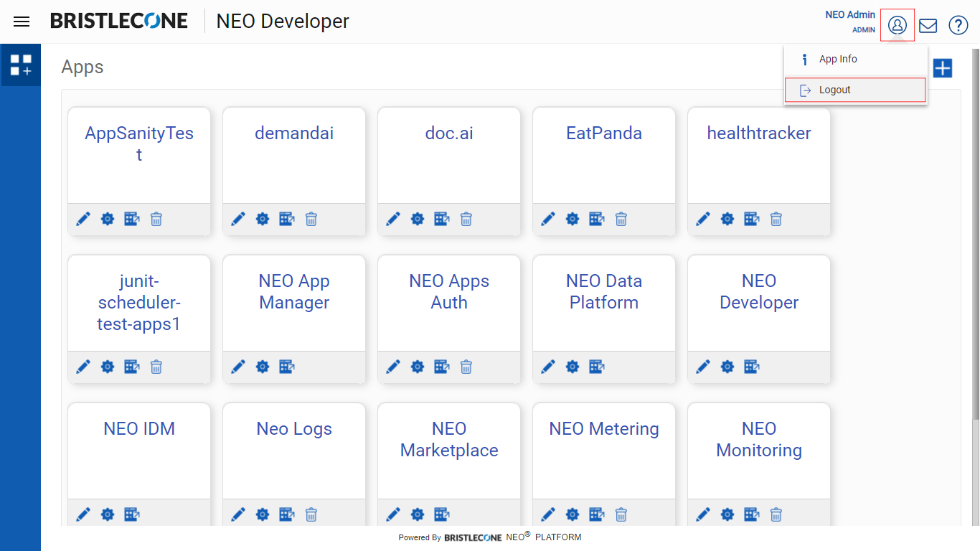Open the NEO Marketplace title
Viewport: 980px width, 551px height.
click(449, 439)
